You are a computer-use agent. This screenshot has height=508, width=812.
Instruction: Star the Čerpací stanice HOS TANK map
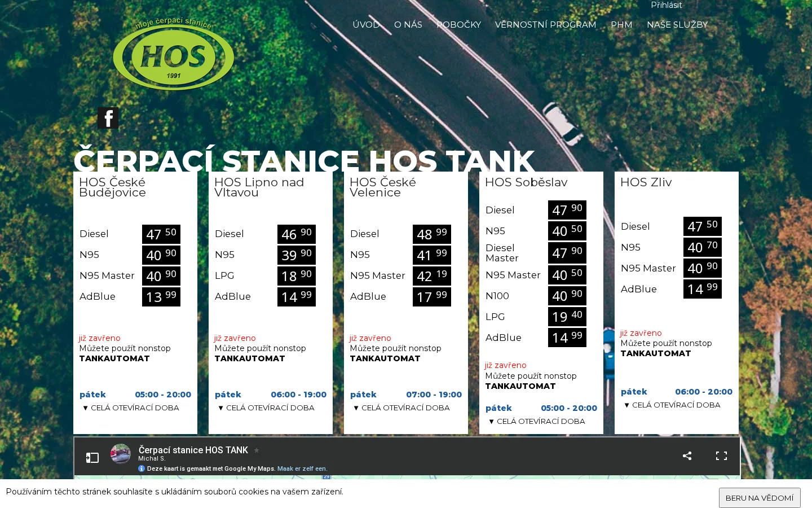tap(257, 450)
